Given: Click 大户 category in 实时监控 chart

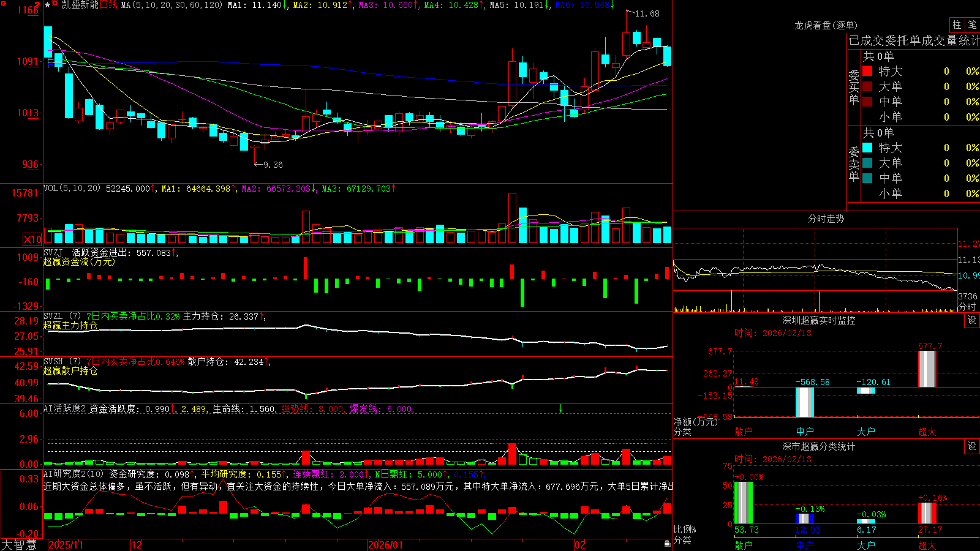Looking at the screenshot, I should (866, 432).
